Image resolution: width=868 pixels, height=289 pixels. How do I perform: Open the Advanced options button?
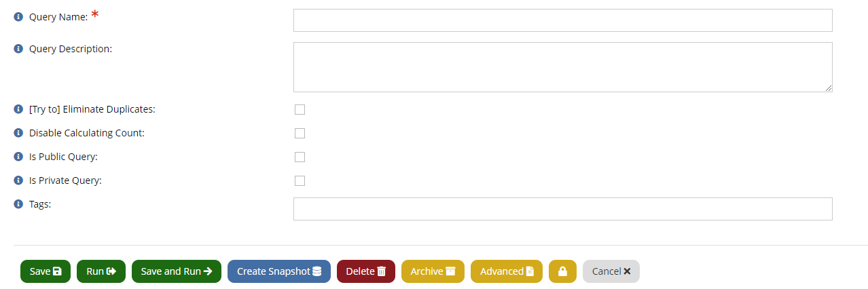(x=507, y=271)
